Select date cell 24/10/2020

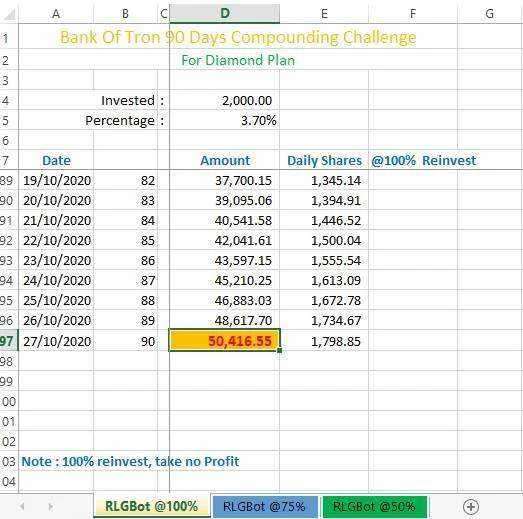(56, 281)
